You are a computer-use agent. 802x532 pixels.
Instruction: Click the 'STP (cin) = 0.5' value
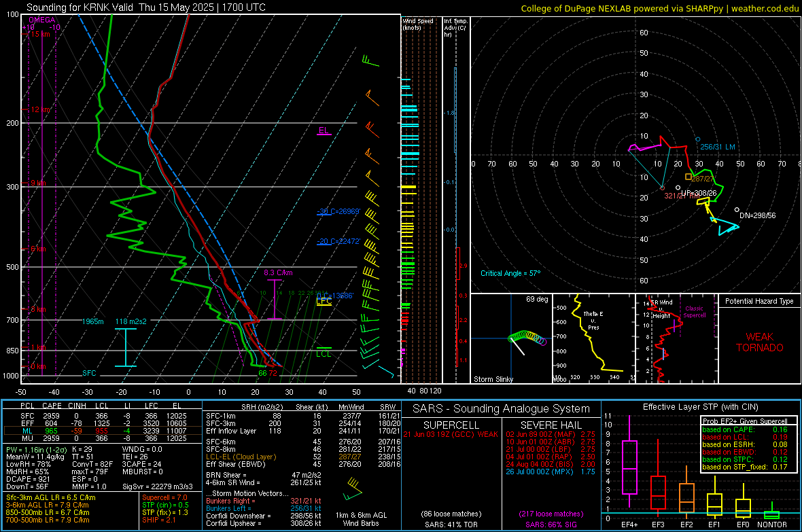coord(165,505)
